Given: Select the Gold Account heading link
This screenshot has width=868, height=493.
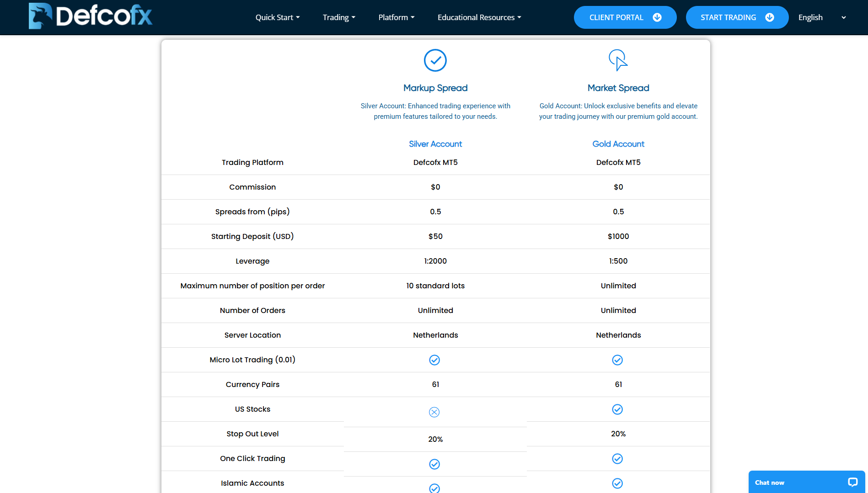Looking at the screenshot, I should (618, 144).
